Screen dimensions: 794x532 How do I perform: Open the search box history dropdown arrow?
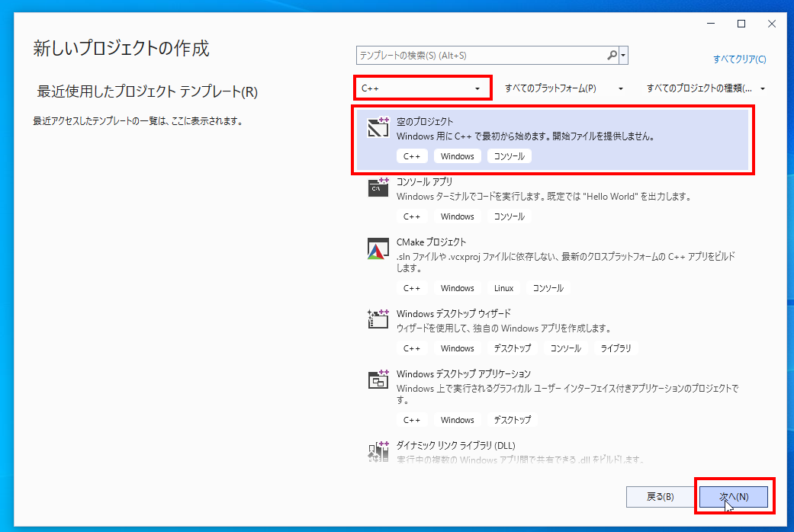[623, 55]
